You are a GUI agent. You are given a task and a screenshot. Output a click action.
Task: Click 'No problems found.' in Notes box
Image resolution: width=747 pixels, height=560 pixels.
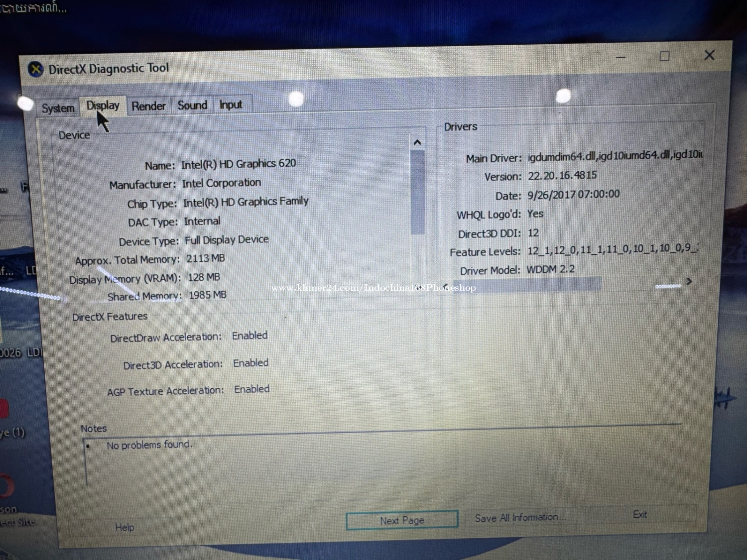[149, 445]
